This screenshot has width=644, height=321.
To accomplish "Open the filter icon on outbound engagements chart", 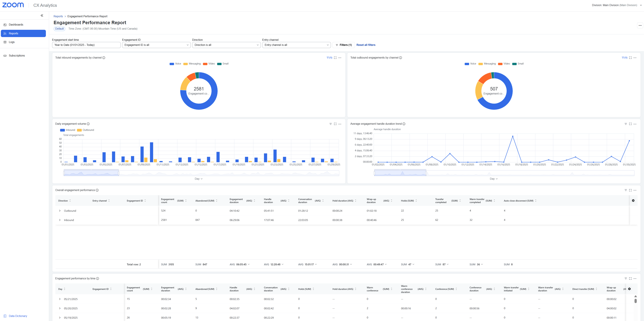I will (624, 58).
